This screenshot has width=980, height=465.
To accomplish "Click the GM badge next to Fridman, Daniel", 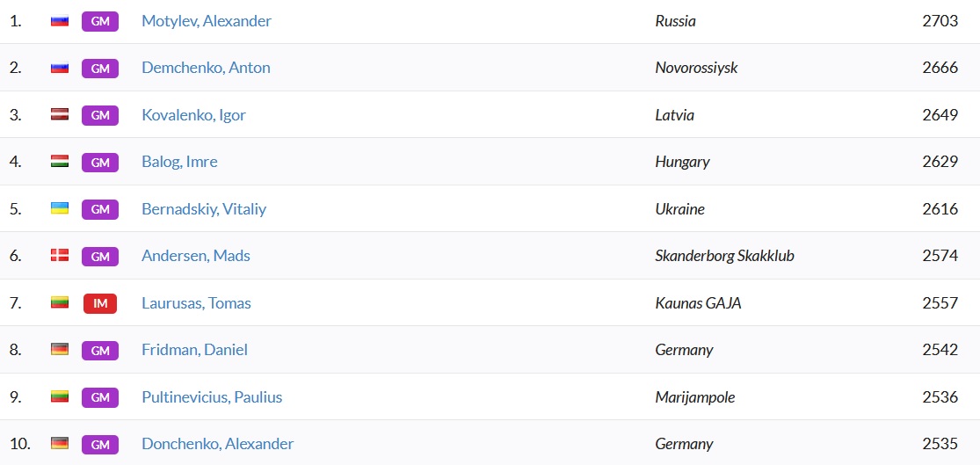I will (x=100, y=350).
